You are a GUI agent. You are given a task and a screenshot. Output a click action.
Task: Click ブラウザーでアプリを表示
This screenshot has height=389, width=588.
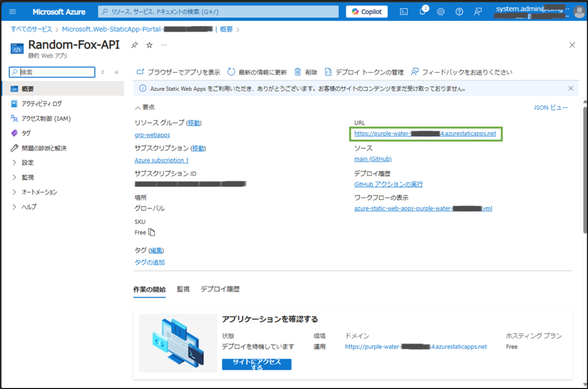coord(178,72)
